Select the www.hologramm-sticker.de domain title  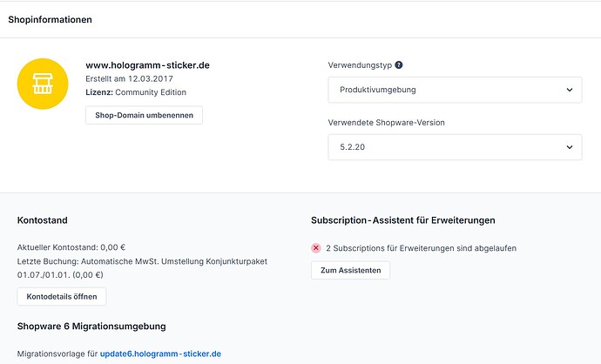(147, 65)
